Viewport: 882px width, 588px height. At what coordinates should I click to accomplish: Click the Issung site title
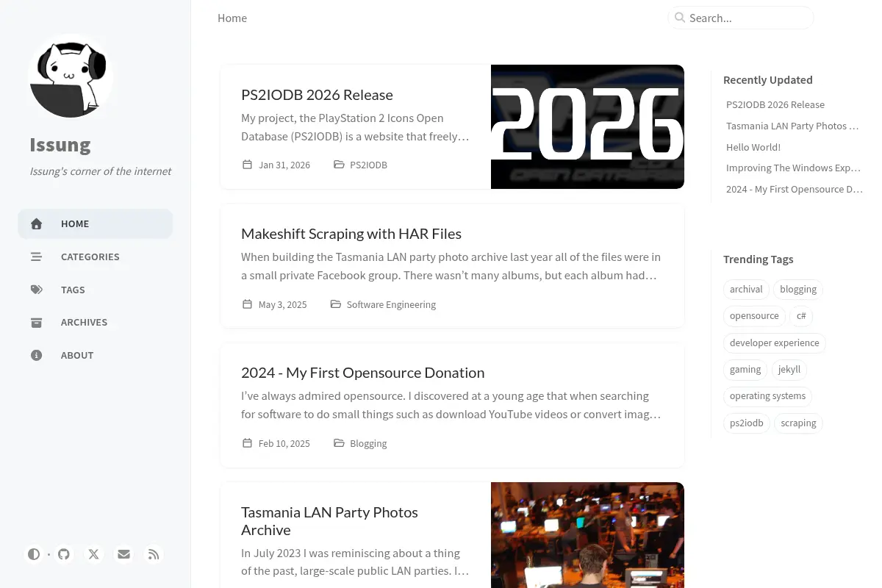pos(60,145)
